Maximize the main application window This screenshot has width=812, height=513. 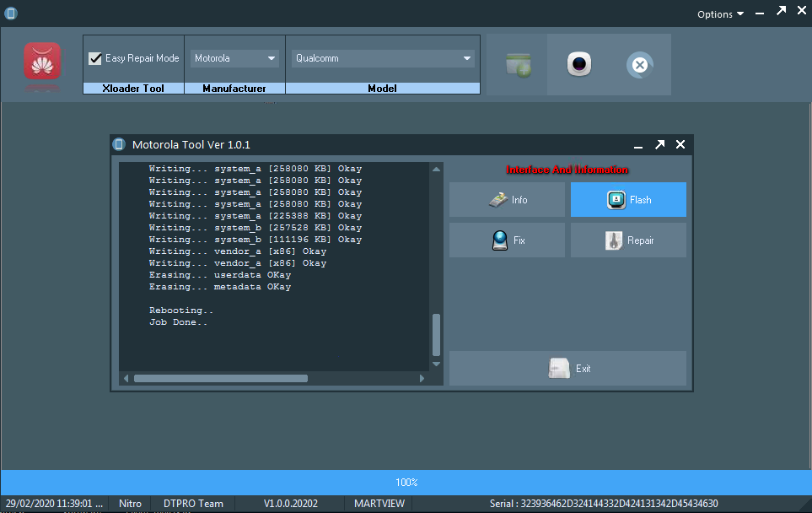point(781,11)
